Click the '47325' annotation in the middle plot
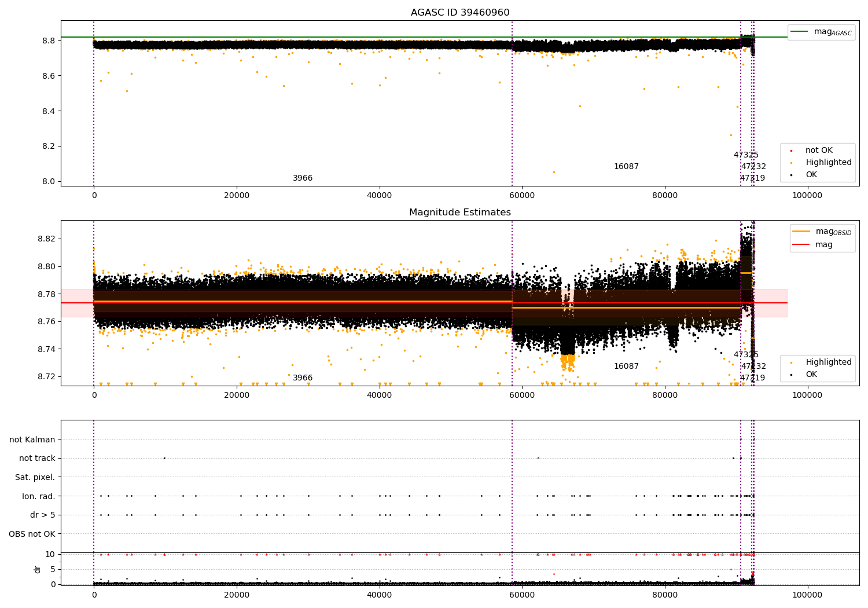The image size is (868, 608). pos(746,355)
